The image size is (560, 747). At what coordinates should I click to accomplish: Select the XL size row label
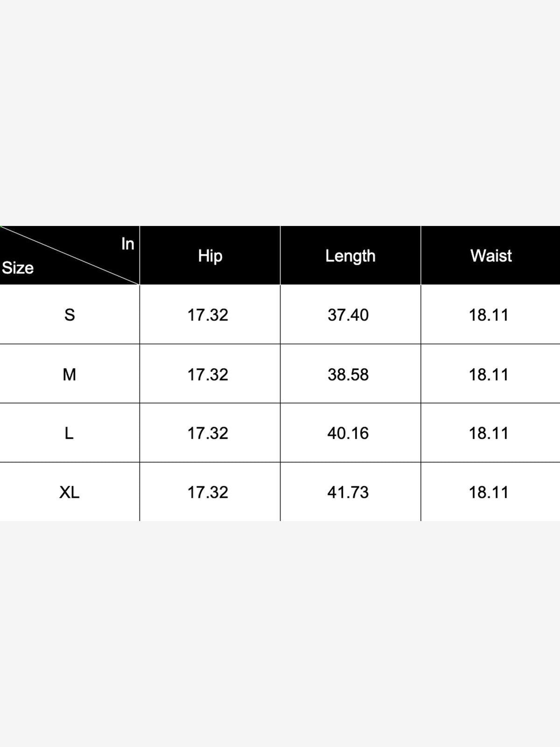tap(70, 492)
